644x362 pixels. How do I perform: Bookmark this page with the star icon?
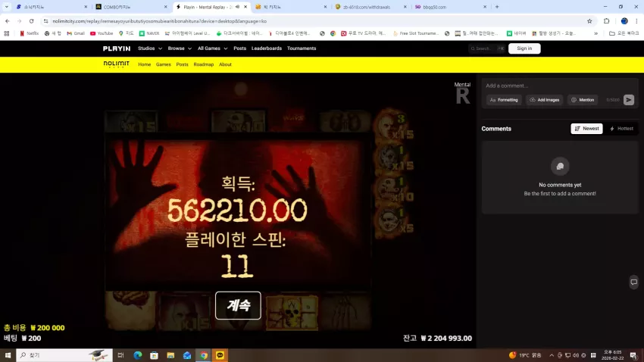click(x=589, y=21)
